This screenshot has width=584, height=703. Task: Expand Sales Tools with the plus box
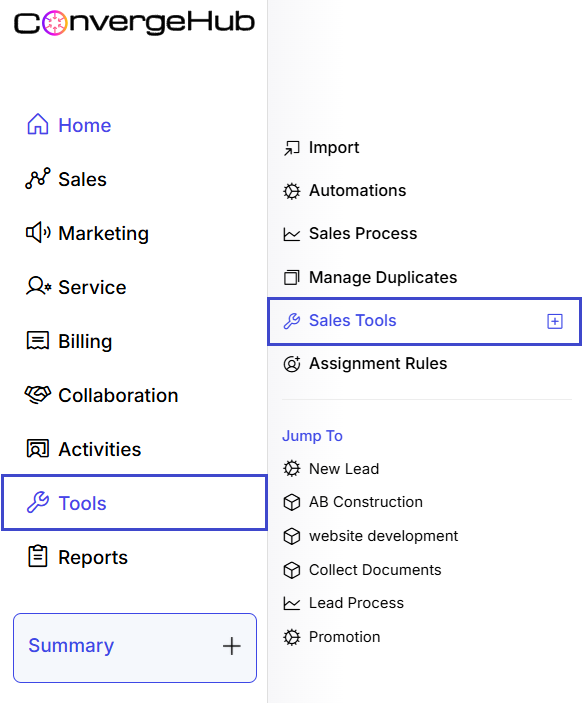(555, 321)
